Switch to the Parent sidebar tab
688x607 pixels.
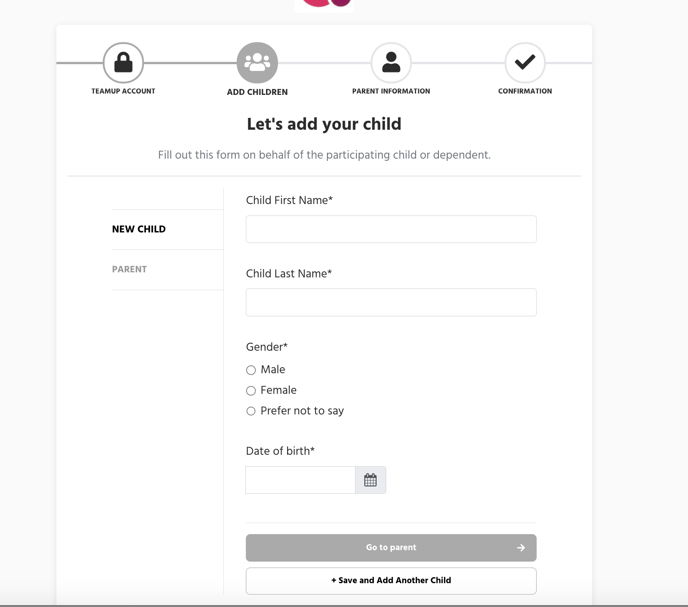point(130,269)
